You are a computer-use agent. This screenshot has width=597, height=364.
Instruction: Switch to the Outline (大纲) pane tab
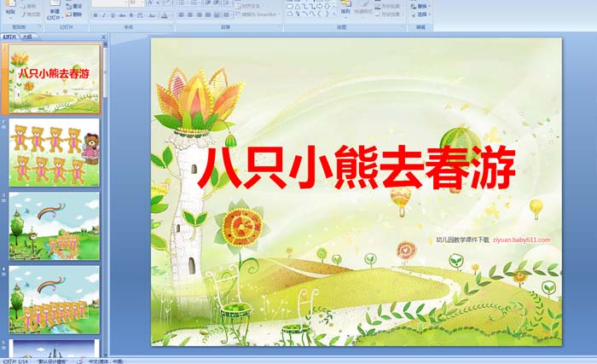point(26,37)
